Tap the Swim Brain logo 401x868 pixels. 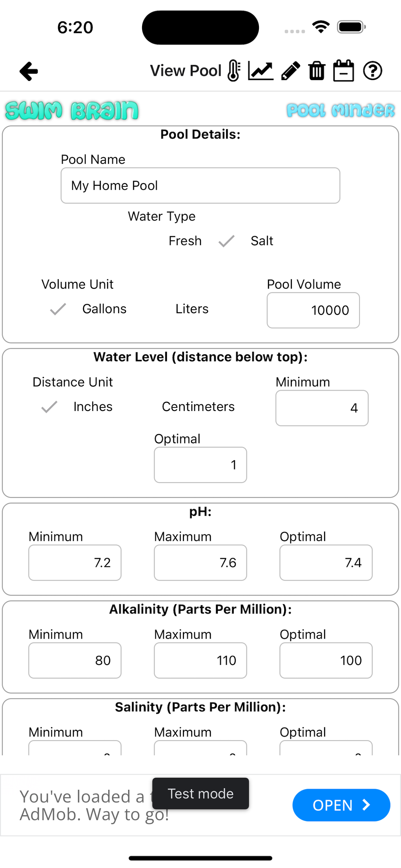click(72, 110)
